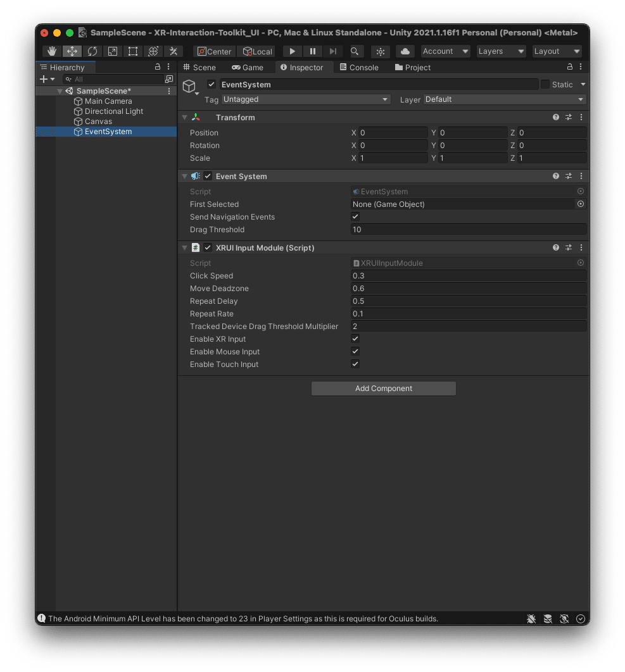
Task: Select the Transform tool
Action: (153, 51)
